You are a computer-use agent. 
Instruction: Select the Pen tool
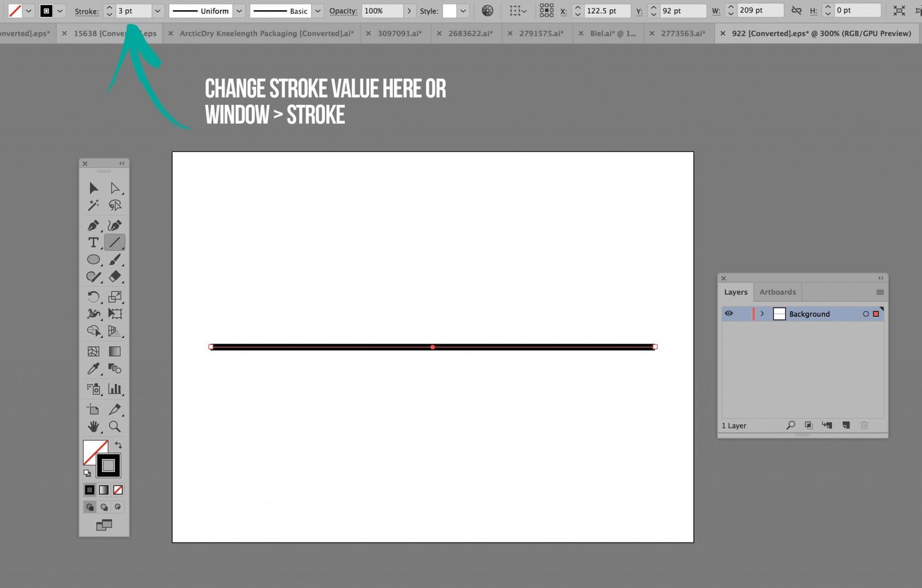point(92,225)
